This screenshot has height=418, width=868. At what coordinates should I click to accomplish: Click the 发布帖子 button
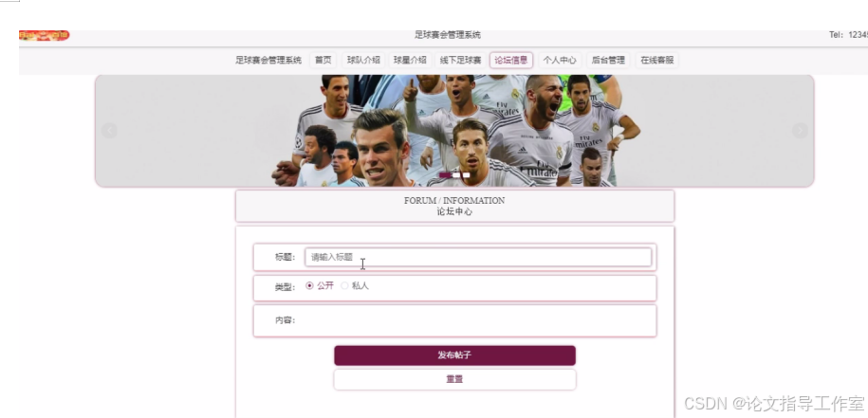click(454, 355)
